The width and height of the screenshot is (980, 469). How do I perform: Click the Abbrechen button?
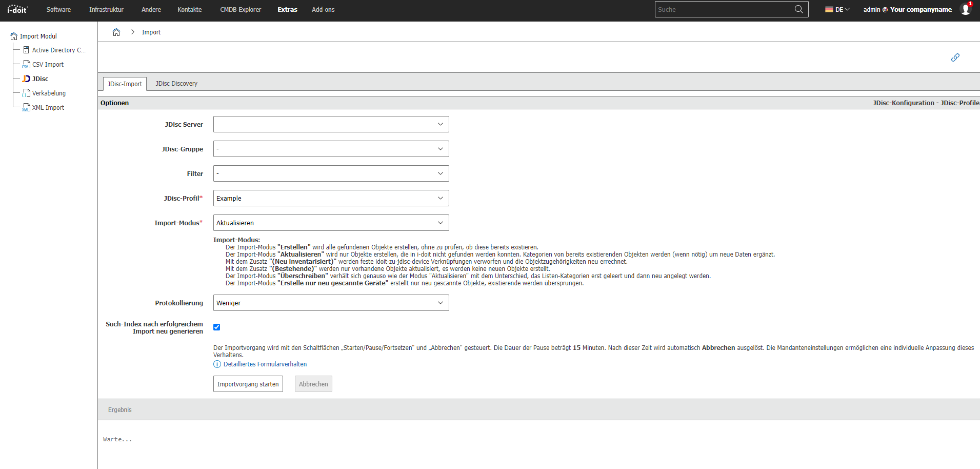(x=313, y=384)
